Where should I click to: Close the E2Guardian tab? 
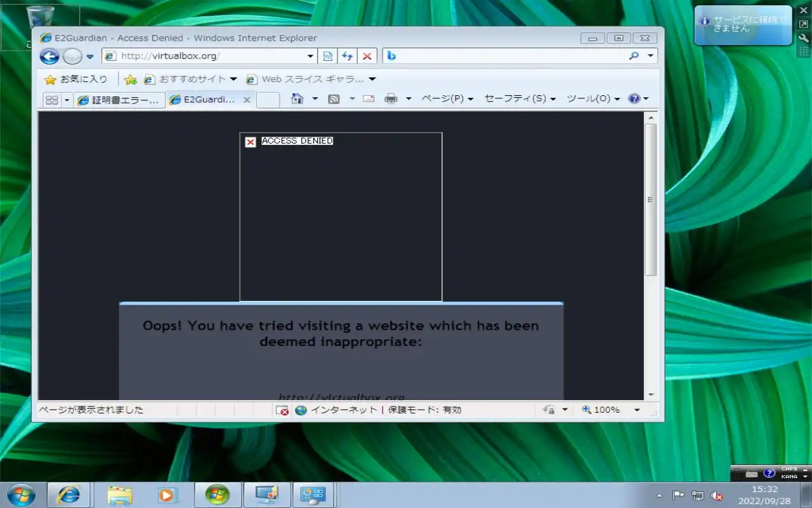[x=247, y=100]
